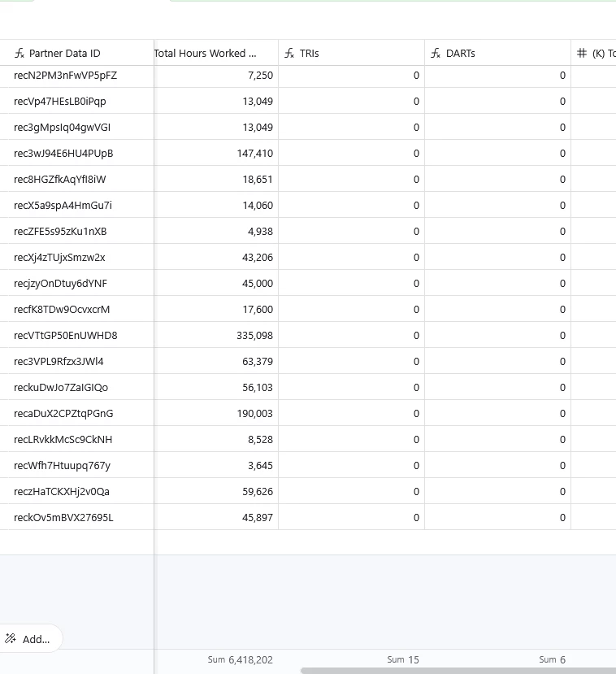The height and width of the screenshot is (674, 616).
Task: Select record recaDuX2CPZtqPGnG
Action: [63, 414]
